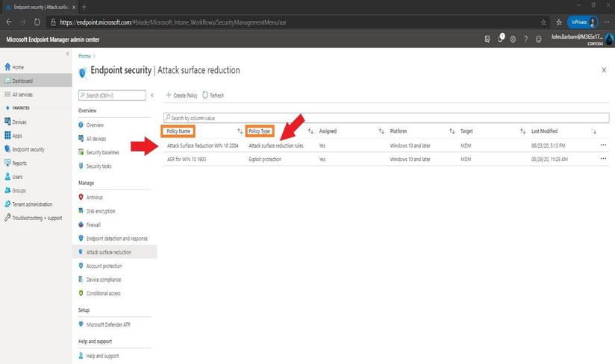Click browser refresh button
This screenshot has height=364, width=615.
(x=37, y=22)
